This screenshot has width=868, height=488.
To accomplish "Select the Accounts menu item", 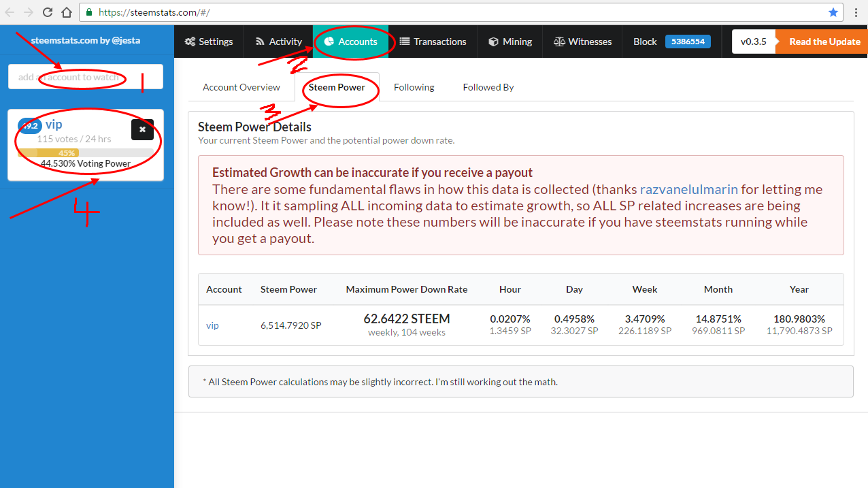I will coord(350,42).
